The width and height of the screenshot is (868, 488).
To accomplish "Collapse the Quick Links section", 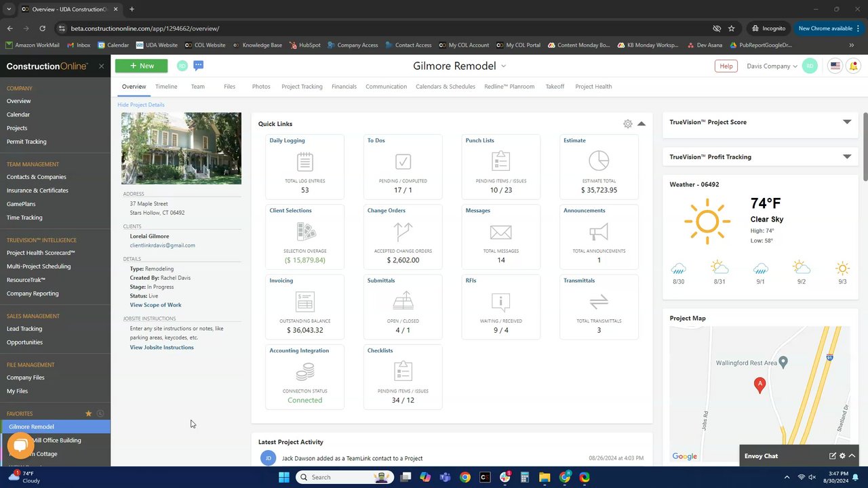I will pos(642,124).
